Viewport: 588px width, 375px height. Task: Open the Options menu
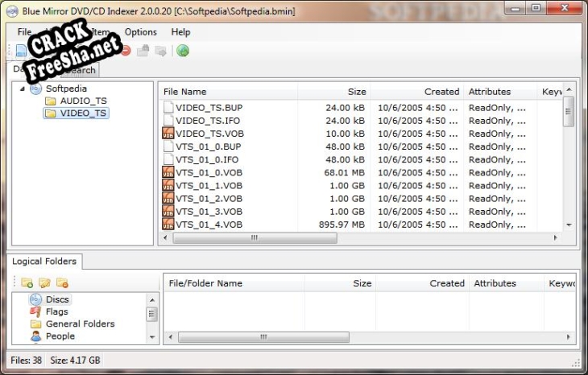pos(141,32)
